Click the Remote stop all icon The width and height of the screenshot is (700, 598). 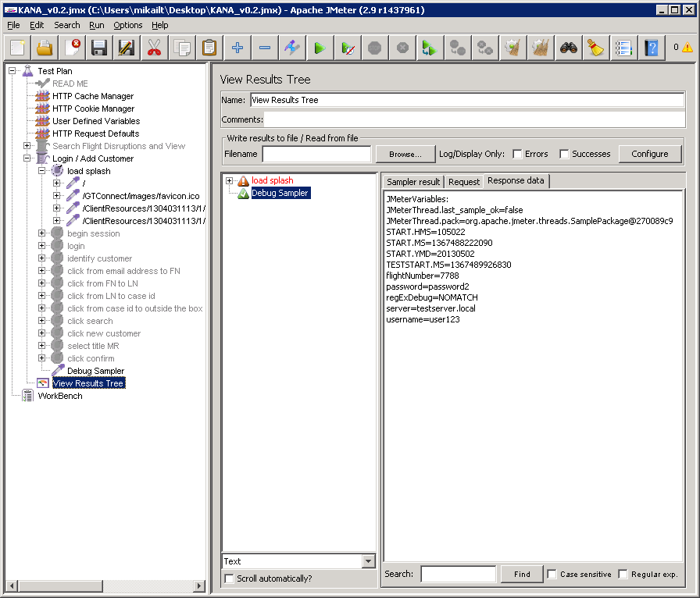tap(457, 48)
